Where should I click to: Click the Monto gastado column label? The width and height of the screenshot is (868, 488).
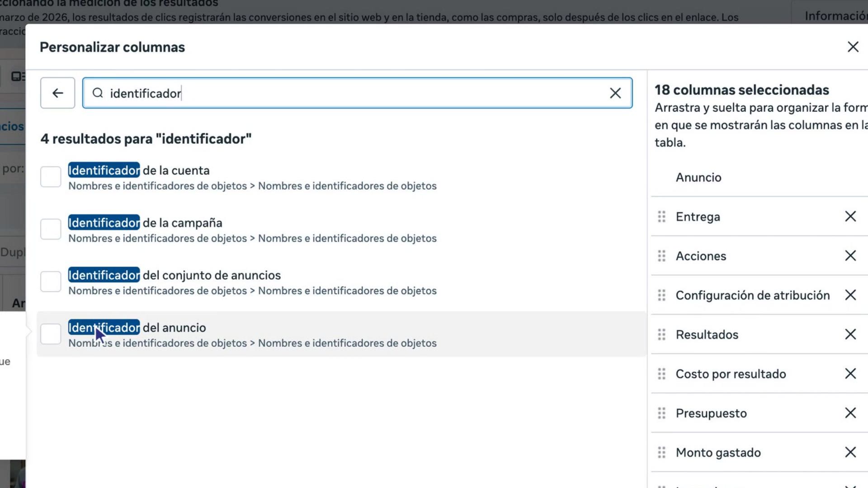click(x=718, y=453)
